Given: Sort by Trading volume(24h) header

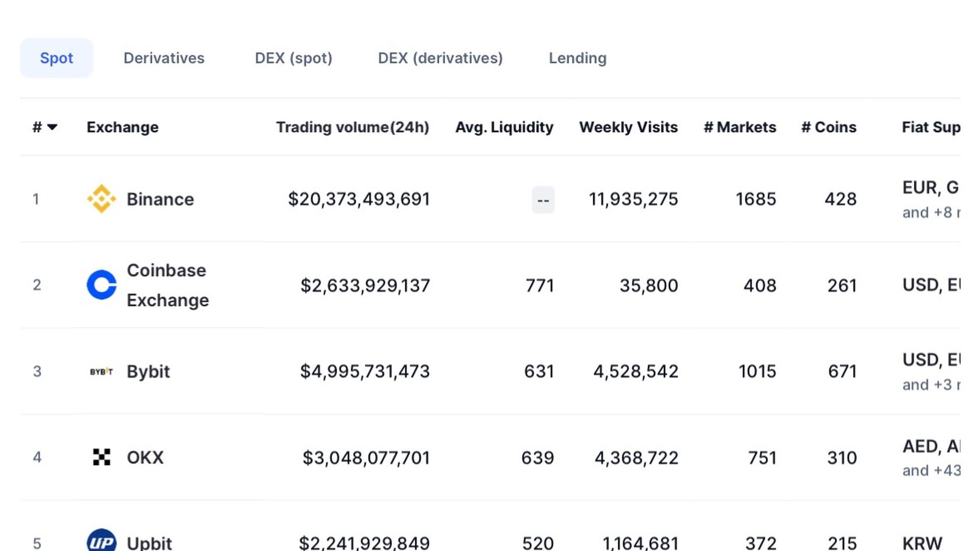Looking at the screenshot, I should pos(352,127).
